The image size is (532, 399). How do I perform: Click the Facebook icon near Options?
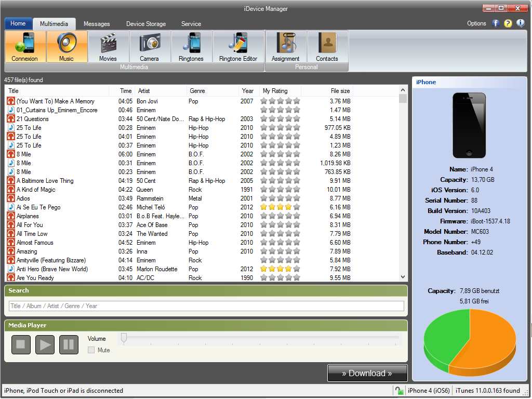[x=495, y=23]
